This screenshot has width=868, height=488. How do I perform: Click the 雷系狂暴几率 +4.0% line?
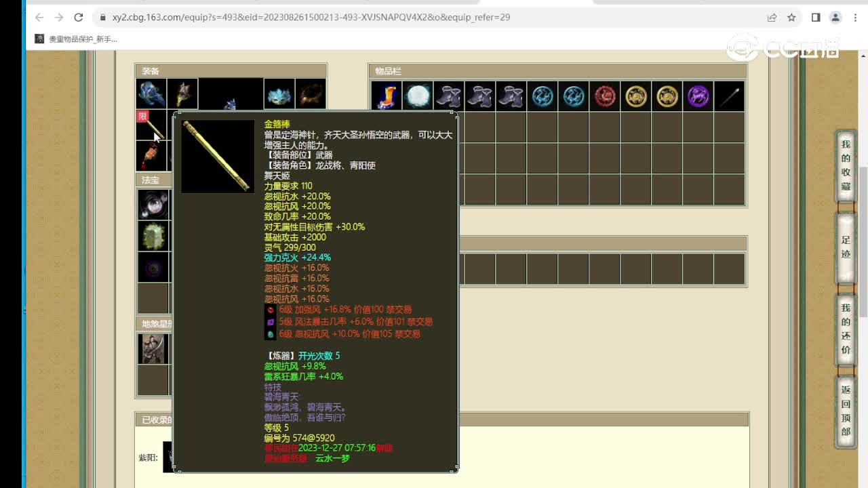pos(303,376)
